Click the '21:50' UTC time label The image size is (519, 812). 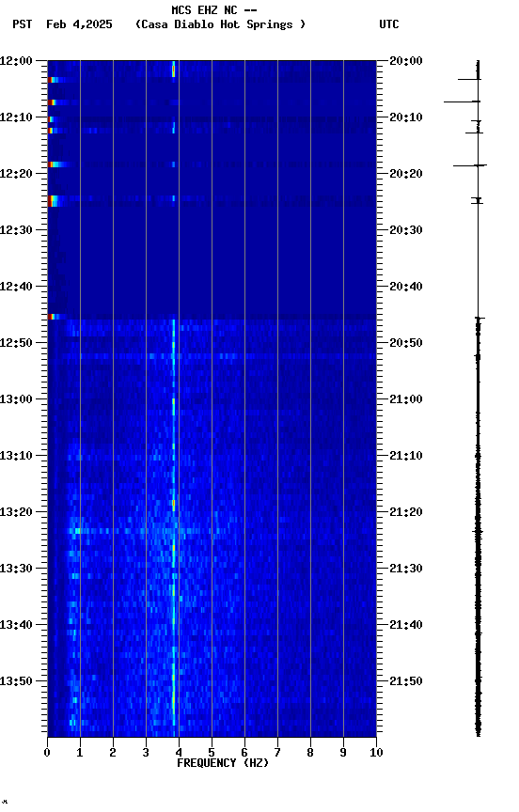tap(406, 681)
